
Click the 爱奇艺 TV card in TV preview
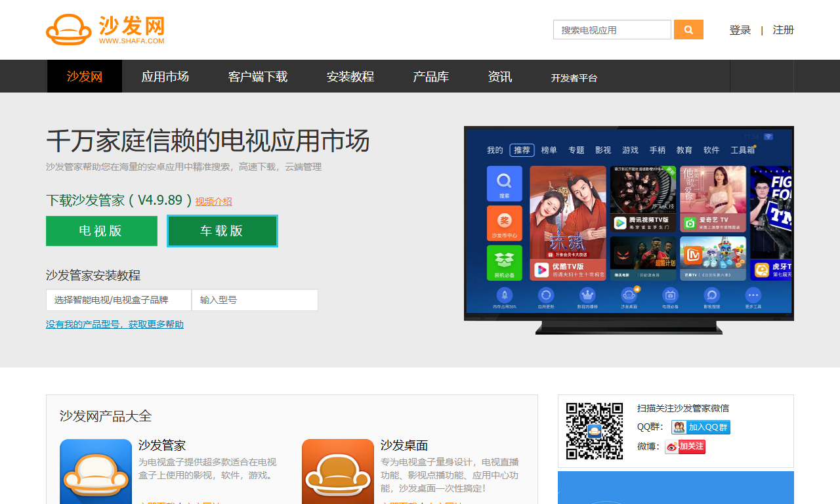[713, 199]
